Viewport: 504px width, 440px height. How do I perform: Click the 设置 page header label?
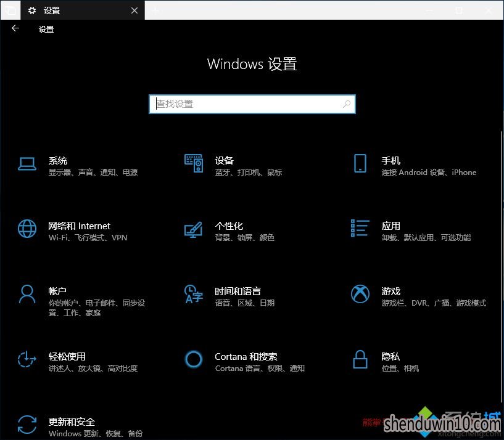point(46,29)
